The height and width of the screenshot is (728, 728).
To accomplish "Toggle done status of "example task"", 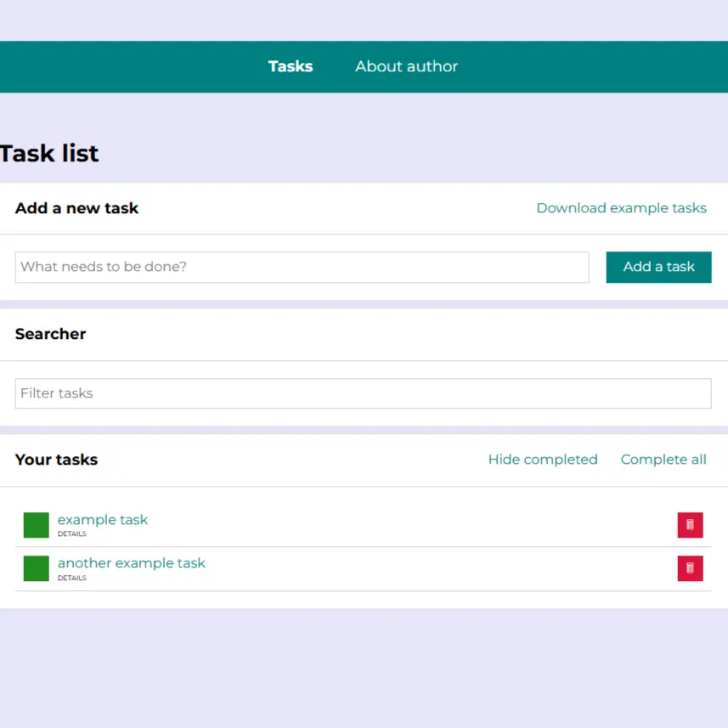I will click(37, 525).
